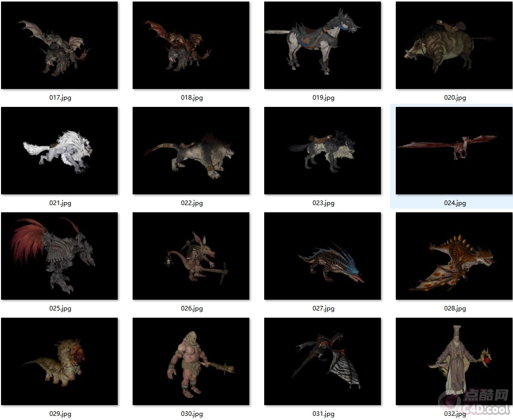Viewport: 513px width, 420px height.
Task: Click the file name 032.jpg
Action: pos(455,413)
